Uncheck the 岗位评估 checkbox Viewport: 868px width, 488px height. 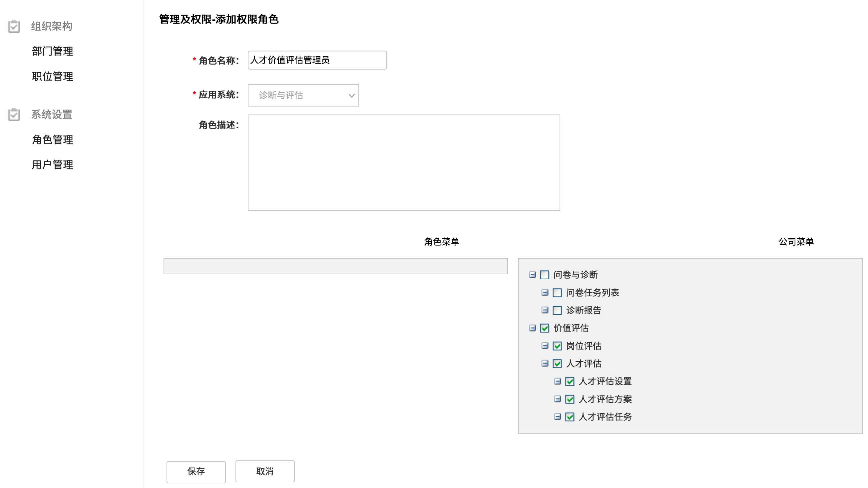(x=557, y=346)
